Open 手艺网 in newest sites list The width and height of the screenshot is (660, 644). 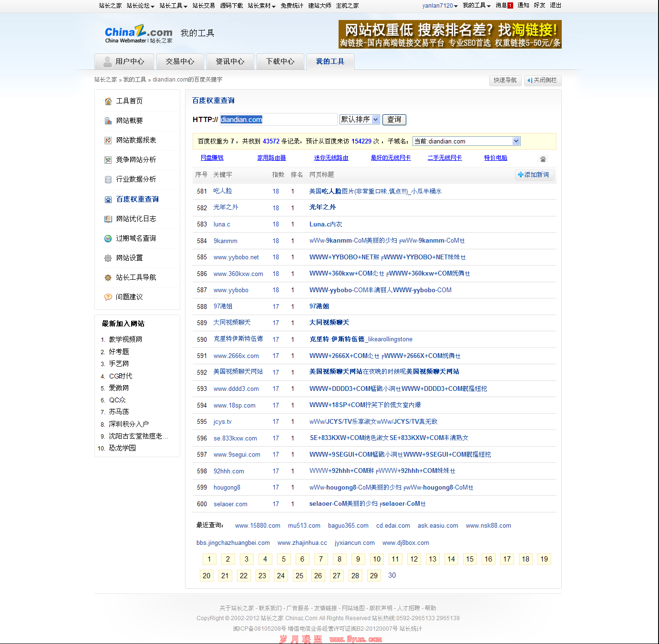[x=119, y=364]
